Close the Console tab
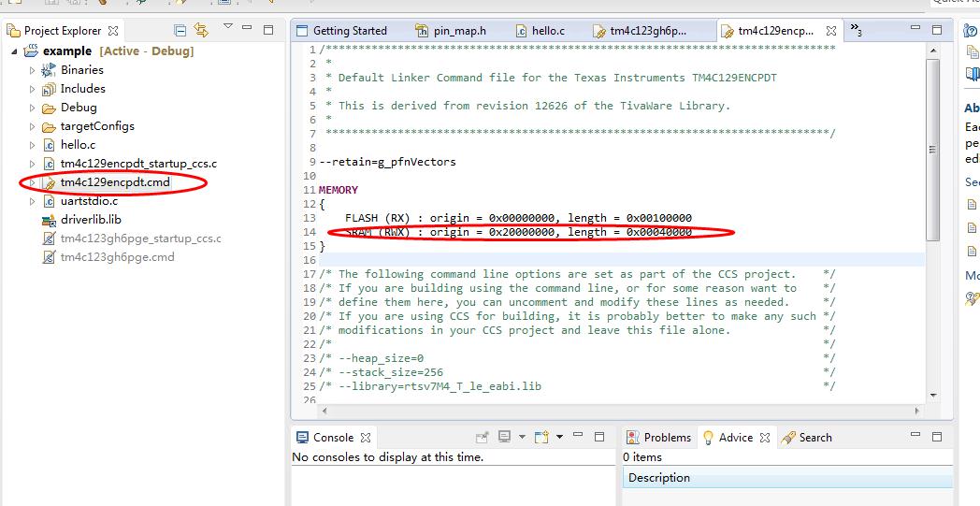The image size is (980, 506). (366, 438)
